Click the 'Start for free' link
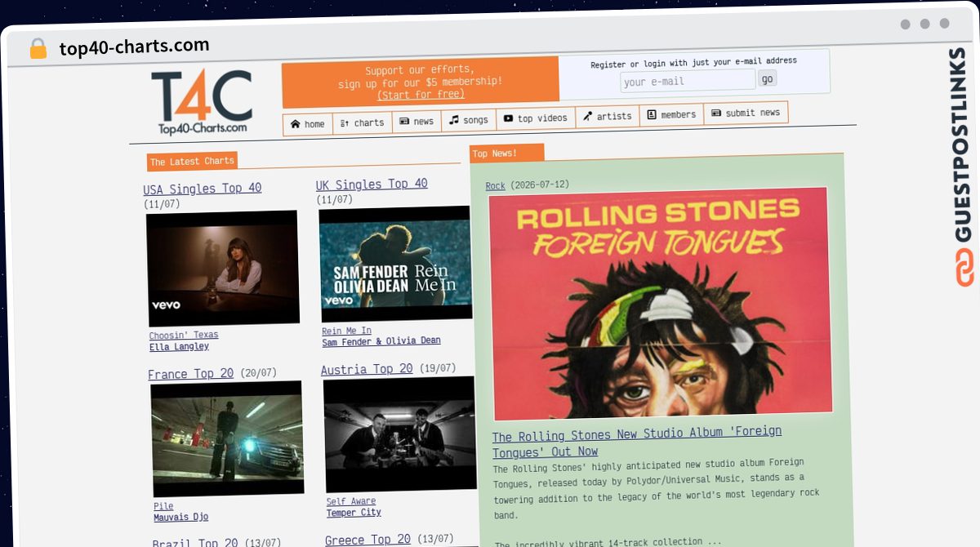This screenshot has height=547, width=980. tap(421, 95)
